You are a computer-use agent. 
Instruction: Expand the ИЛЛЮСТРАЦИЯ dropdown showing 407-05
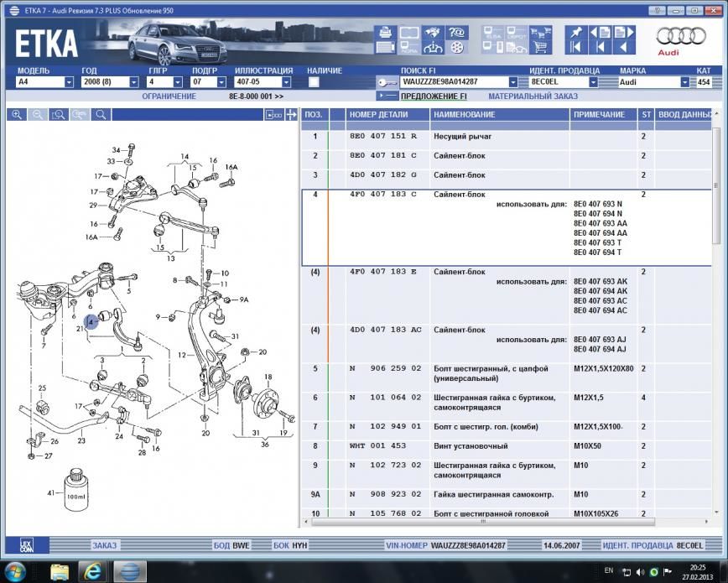(x=288, y=82)
